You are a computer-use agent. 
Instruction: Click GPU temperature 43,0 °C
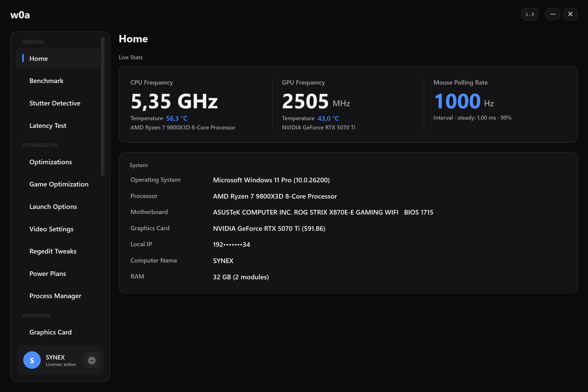pyautogui.click(x=328, y=118)
